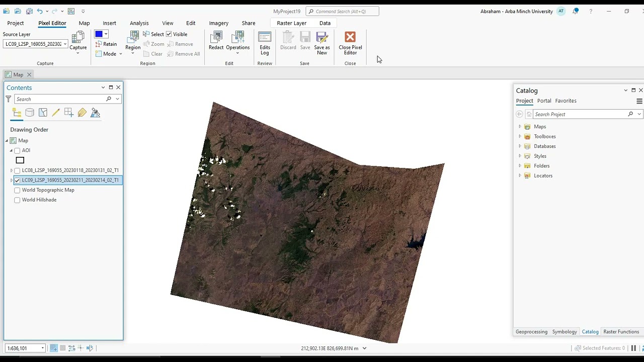
Task: Collapse the AOI layer arrow
Action: pyautogui.click(x=11, y=150)
